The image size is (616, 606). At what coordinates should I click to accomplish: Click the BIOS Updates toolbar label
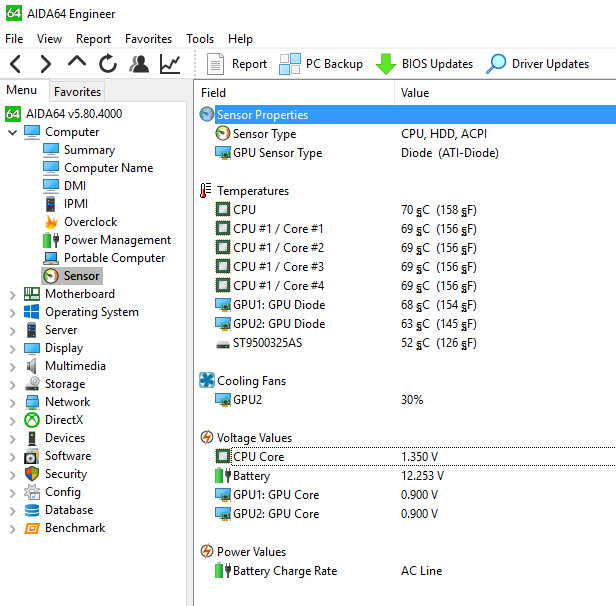click(437, 64)
